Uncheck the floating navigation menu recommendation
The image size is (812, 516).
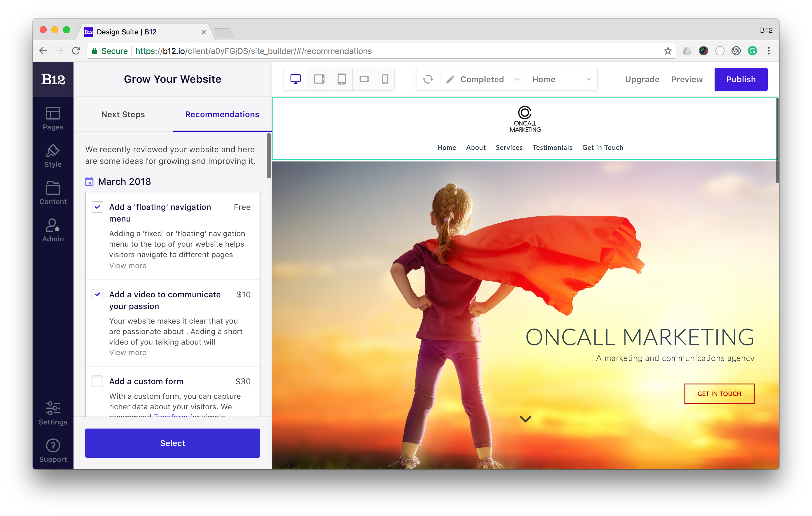click(x=97, y=207)
